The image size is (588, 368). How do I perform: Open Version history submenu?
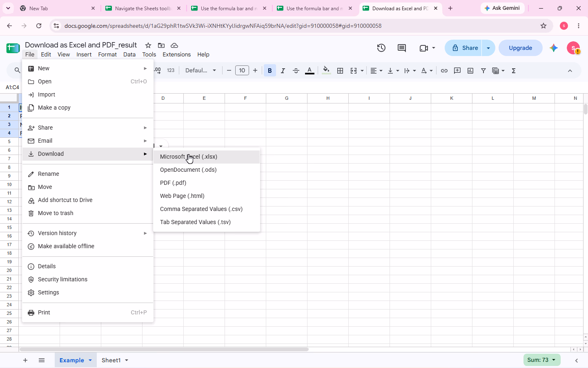88,233
